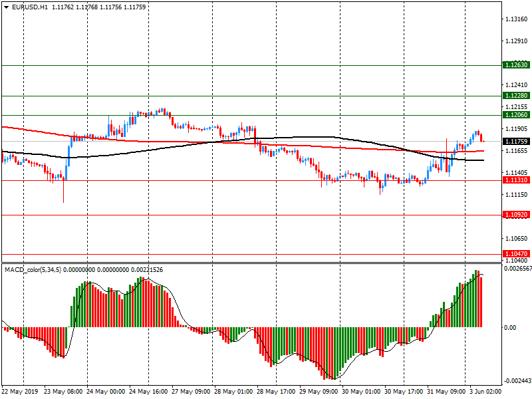Click the tallest green MACD bar at right
The image size is (532, 399).
tap(477, 299)
